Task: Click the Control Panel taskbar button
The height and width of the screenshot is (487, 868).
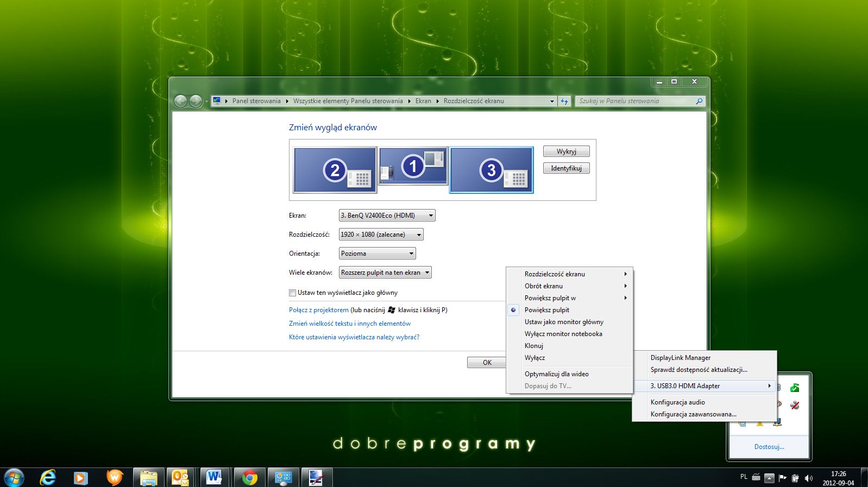Action: pyautogui.click(x=283, y=478)
